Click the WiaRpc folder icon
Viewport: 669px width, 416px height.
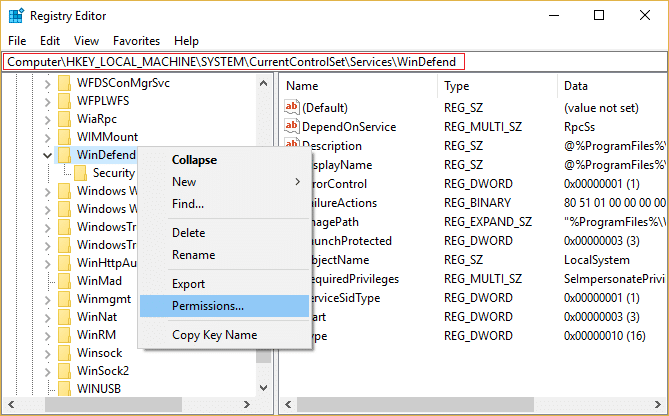point(65,118)
